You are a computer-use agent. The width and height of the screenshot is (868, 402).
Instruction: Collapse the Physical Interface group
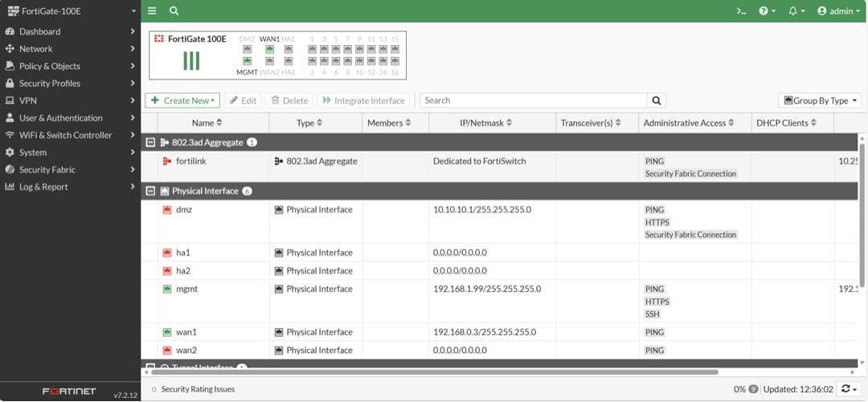(149, 191)
